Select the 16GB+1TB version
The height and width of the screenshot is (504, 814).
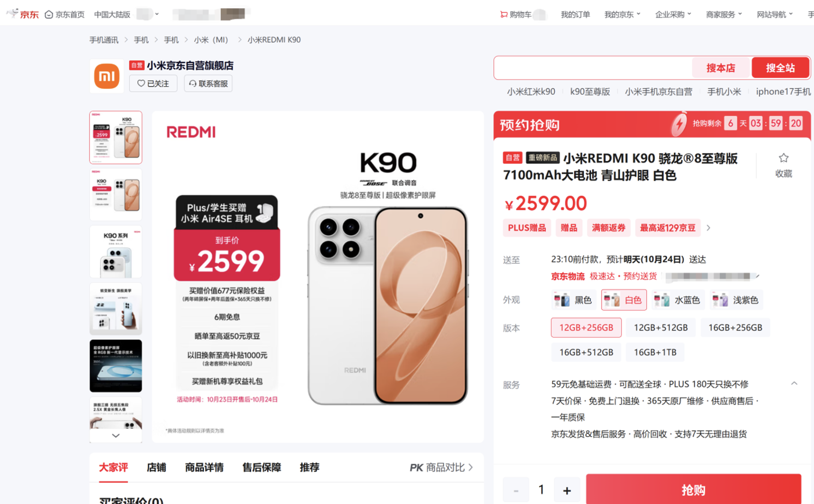(x=655, y=352)
